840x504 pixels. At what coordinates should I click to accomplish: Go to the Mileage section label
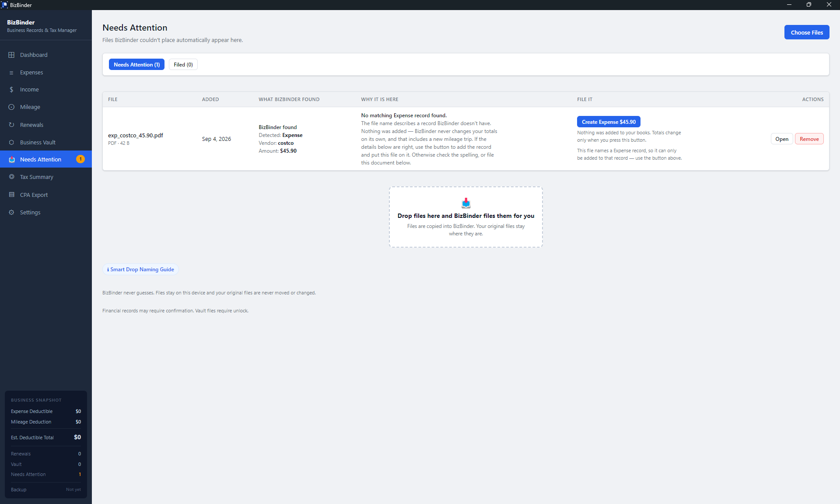click(x=30, y=107)
